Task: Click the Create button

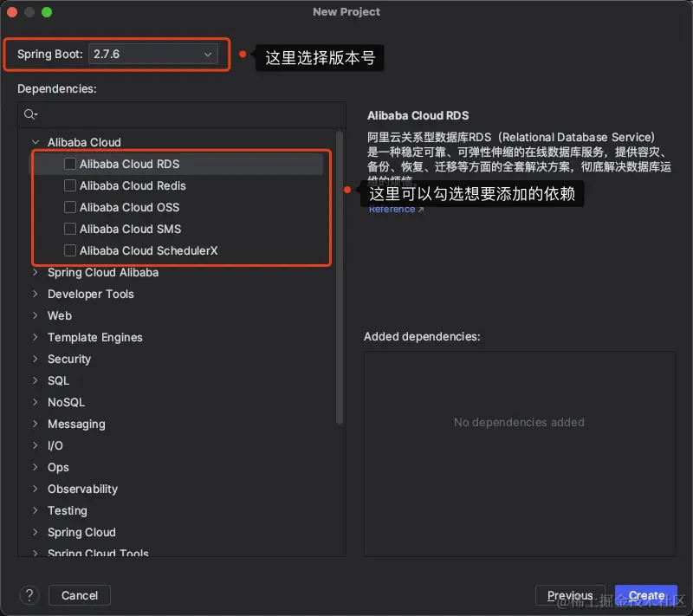Action: 646,595
